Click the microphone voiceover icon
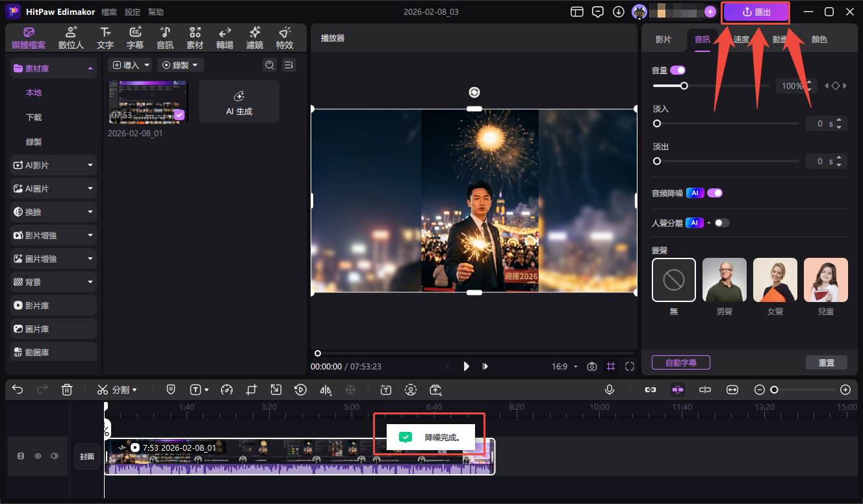 [x=610, y=390]
